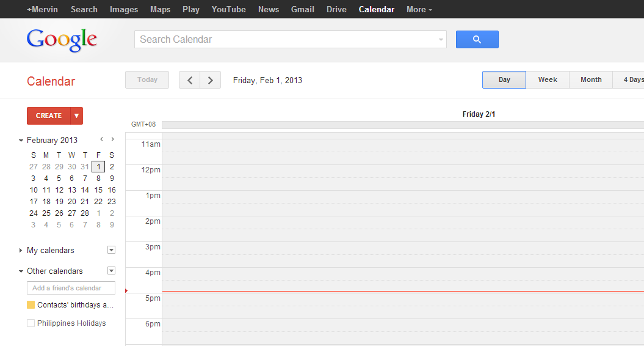Click the Add a friend's calendar field
The width and height of the screenshot is (644, 346).
pyautogui.click(x=71, y=288)
